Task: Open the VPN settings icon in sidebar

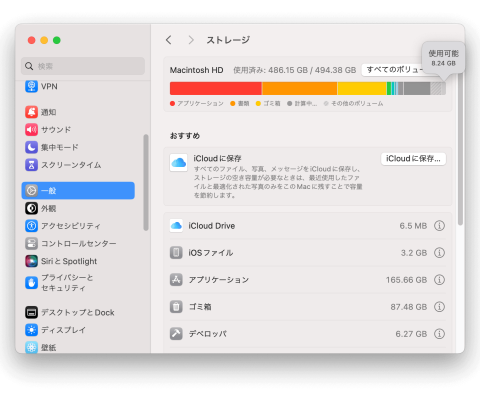Action: click(31, 86)
